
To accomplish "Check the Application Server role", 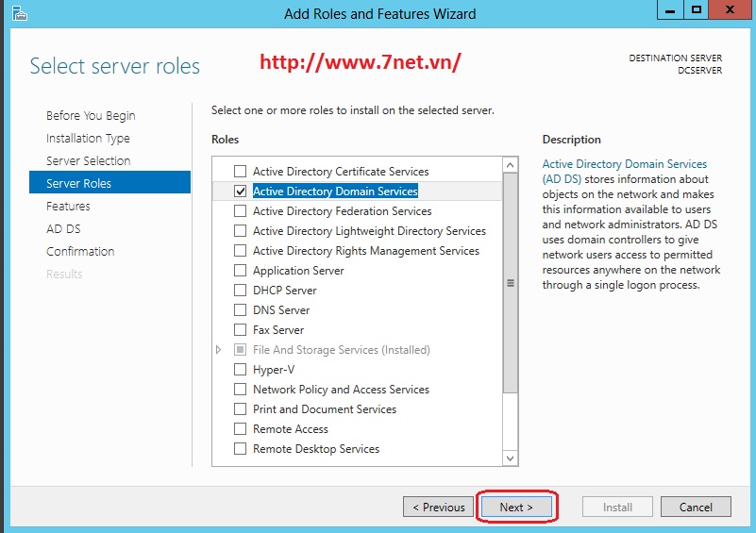I will tap(240, 271).
